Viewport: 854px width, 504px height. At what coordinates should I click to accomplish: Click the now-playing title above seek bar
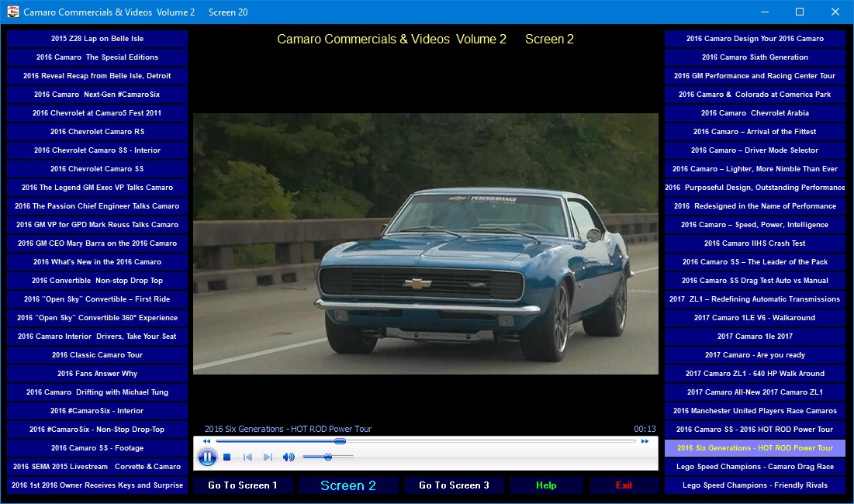288,429
